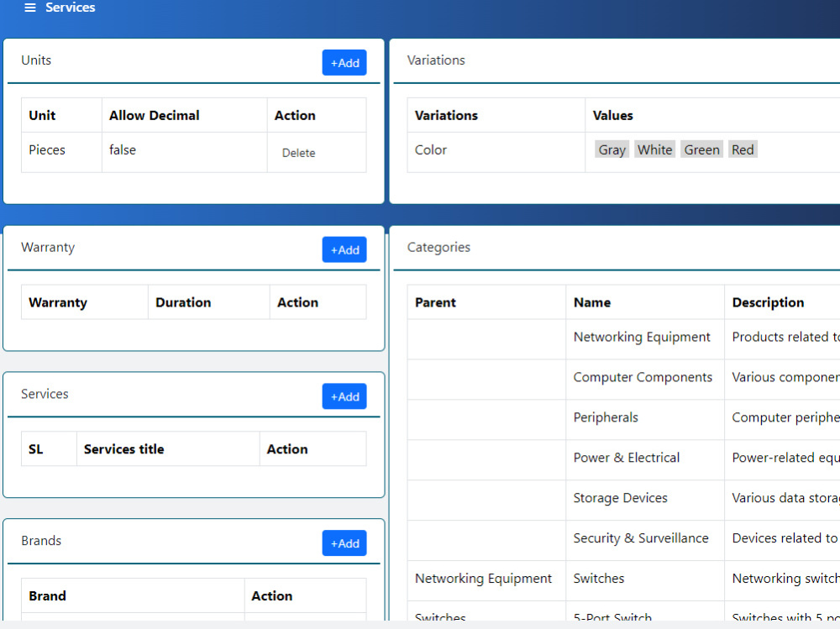Add a new brand with +Add
Image resolution: width=840 pixels, height=629 pixels.
(344, 543)
